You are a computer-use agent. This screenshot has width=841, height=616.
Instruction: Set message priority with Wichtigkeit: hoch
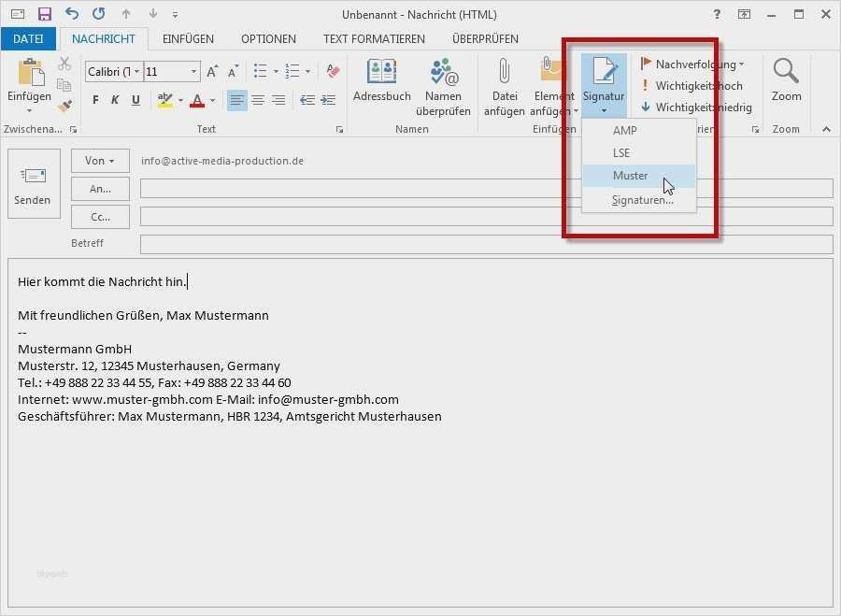[x=693, y=84]
